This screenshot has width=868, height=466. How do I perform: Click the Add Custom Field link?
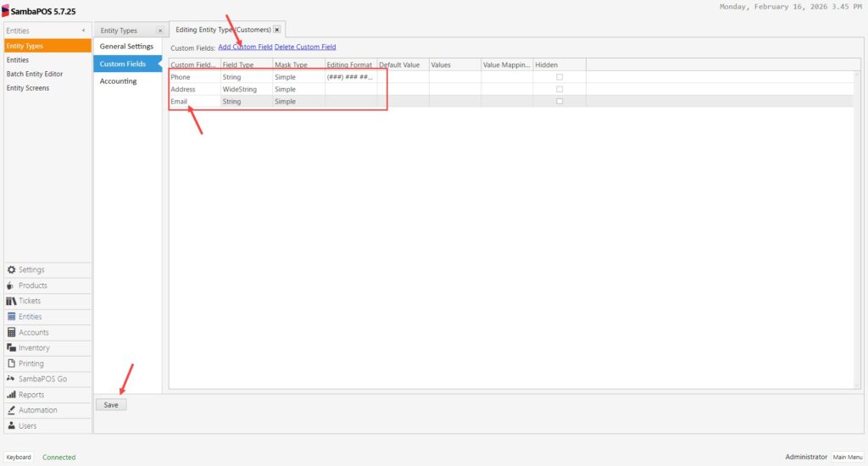pyautogui.click(x=245, y=47)
